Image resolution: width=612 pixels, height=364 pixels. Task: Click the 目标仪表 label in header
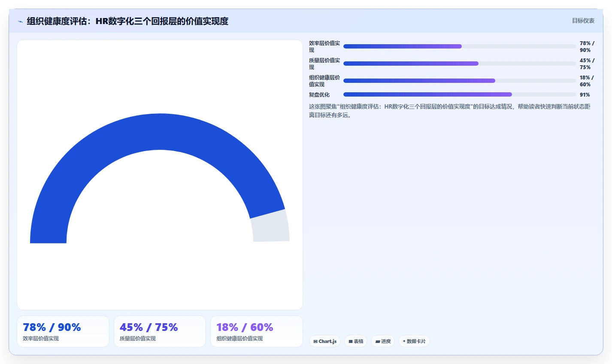click(x=583, y=21)
